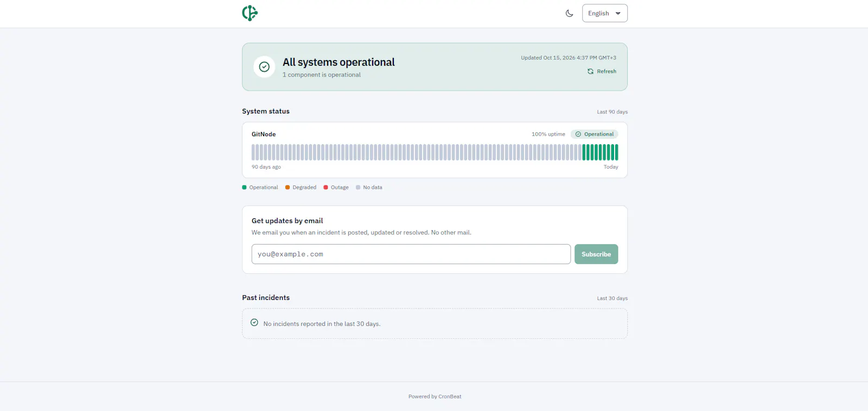Click the 90 days ago label
Viewport: 868px width, 411px height.
(x=266, y=167)
